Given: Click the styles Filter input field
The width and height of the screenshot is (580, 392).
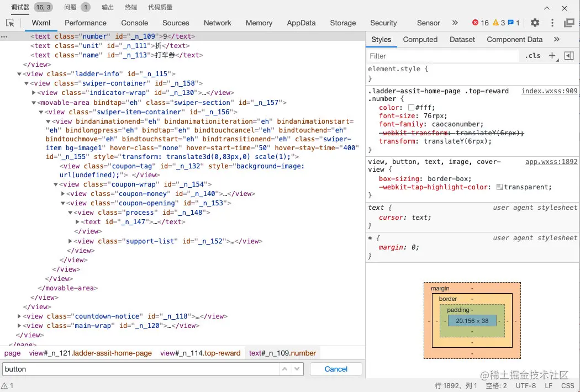Looking at the screenshot, I should click(x=442, y=56).
